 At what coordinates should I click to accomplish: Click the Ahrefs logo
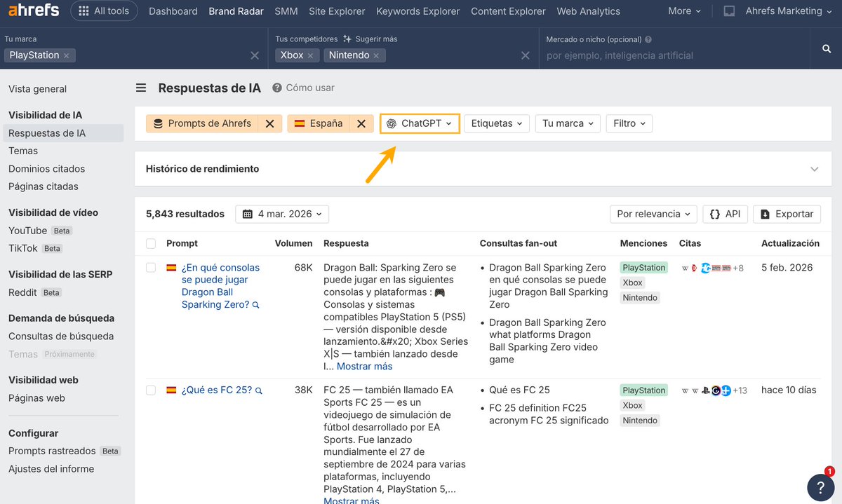[34, 11]
